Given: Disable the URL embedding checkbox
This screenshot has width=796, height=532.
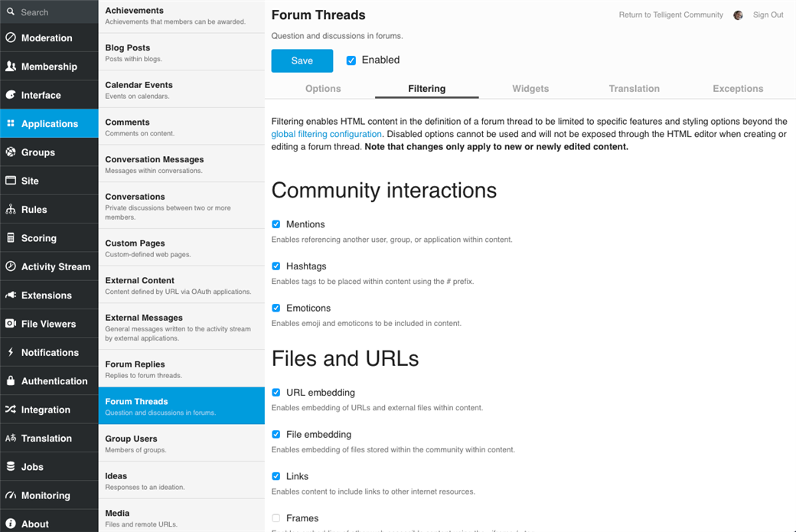Looking at the screenshot, I should click(276, 393).
